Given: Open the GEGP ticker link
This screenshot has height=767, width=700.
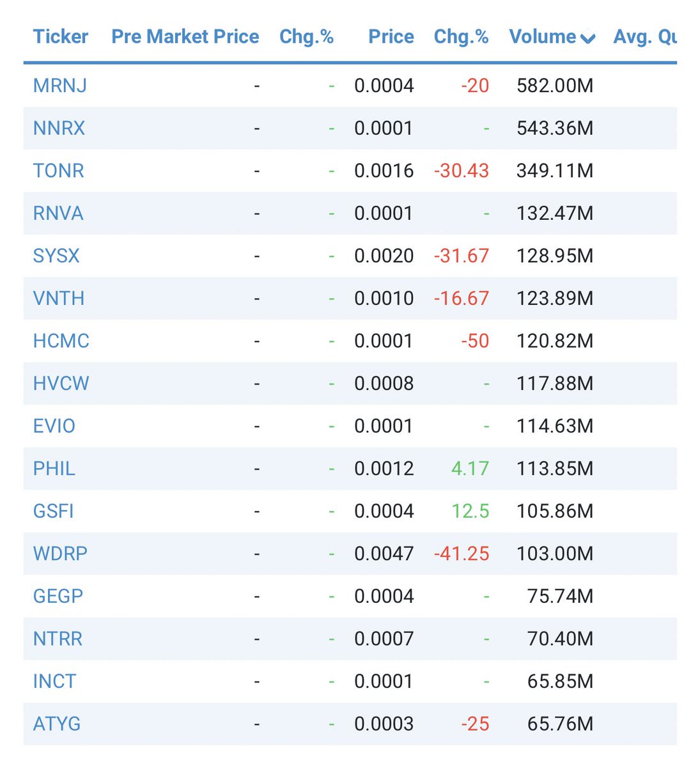Looking at the screenshot, I should coord(58,596).
